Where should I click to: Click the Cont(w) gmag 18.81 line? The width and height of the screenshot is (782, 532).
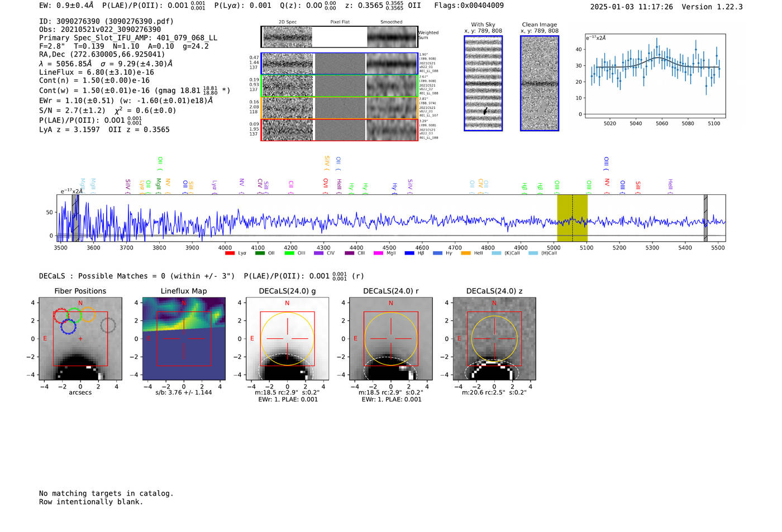pyautogui.click(x=135, y=90)
